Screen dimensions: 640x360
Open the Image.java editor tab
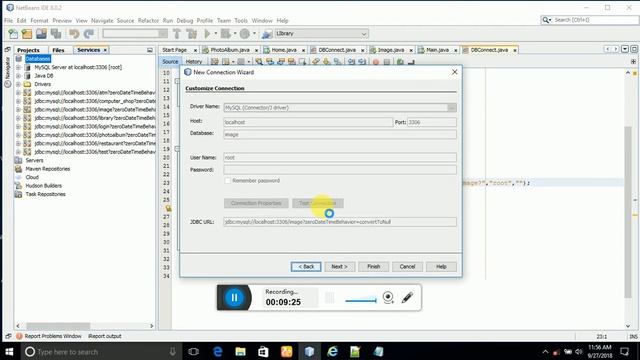click(391, 50)
